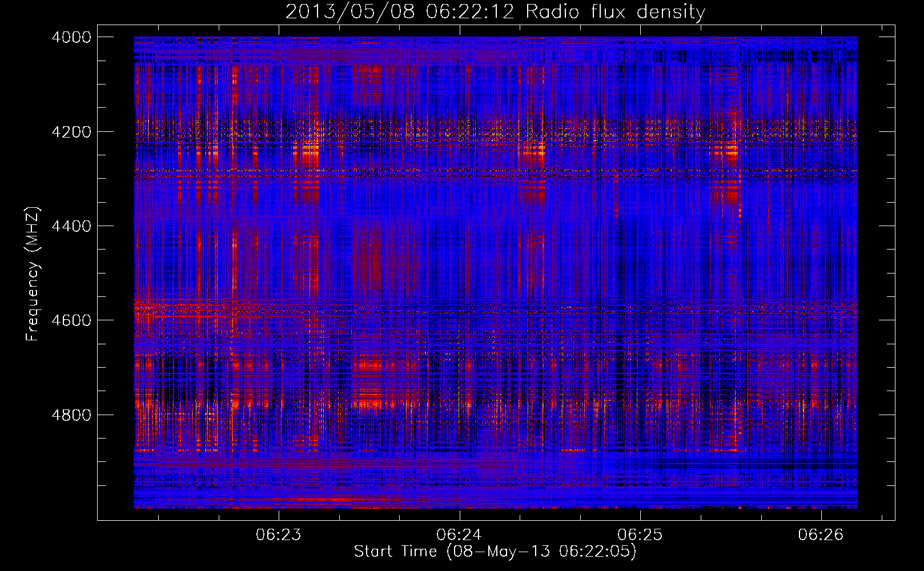Screen dimensions: 924x571
Task: Click the plot title "2013/05/08 06:22:12 Radio flux density"
Action: [495, 12]
